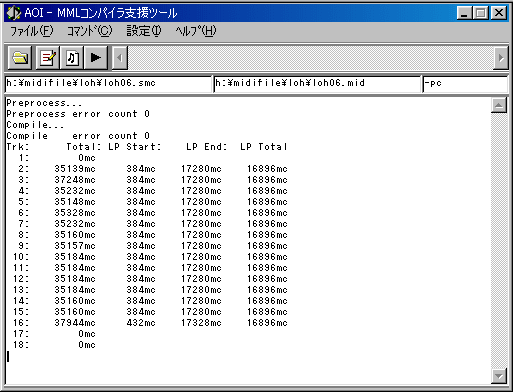The width and height of the screenshot is (513, 392).
Task: Open the ファイル(F) menu
Action: click(31, 31)
